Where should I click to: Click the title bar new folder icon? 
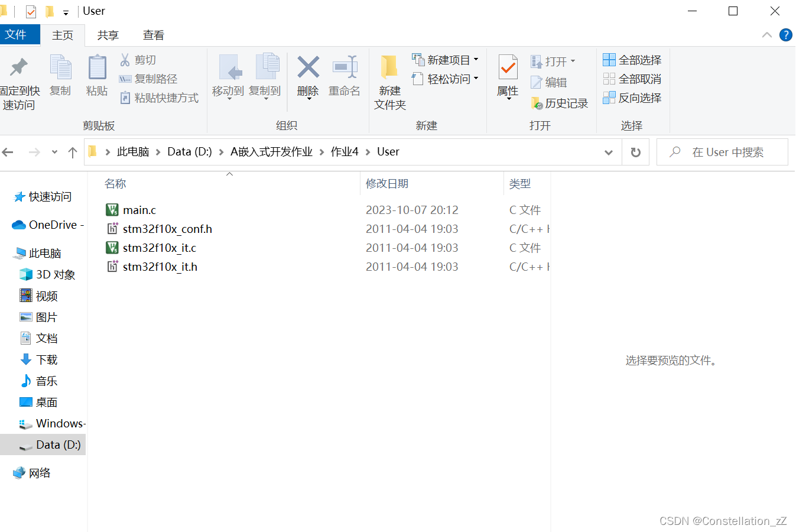click(x=50, y=11)
